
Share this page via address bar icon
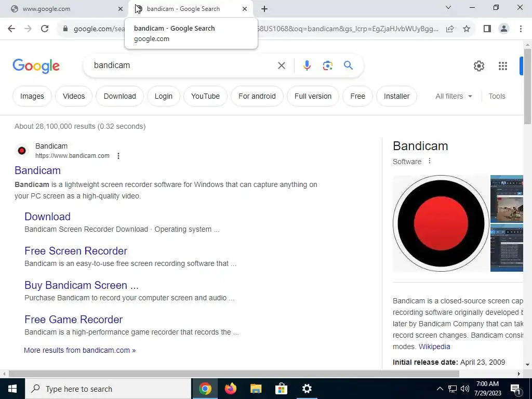pos(450,29)
